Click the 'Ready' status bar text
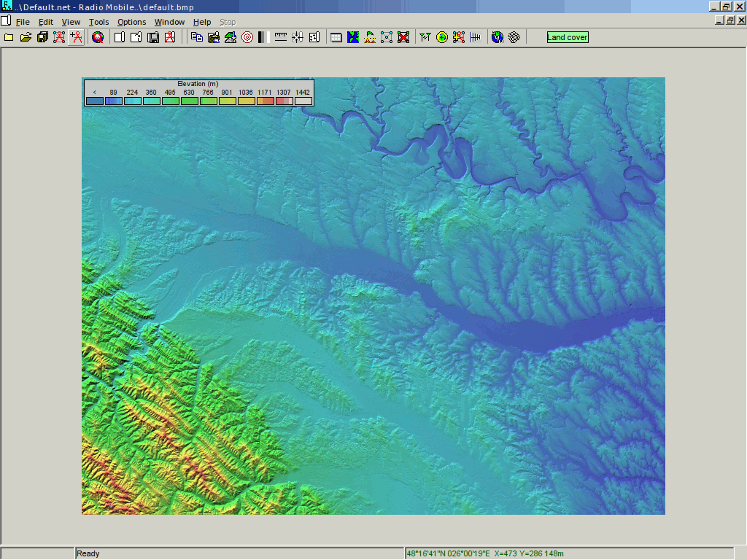The height and width of the screenshot is (560, 747). click(x=88, y=553)
